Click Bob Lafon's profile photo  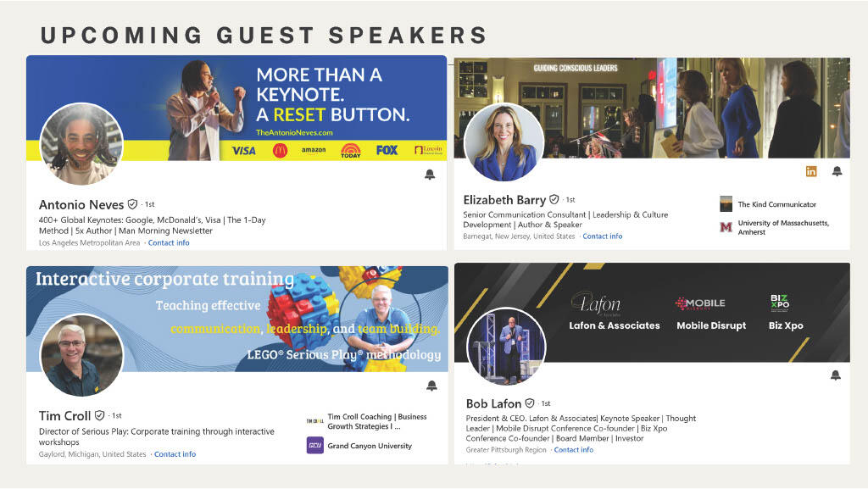tap(506, 346)
